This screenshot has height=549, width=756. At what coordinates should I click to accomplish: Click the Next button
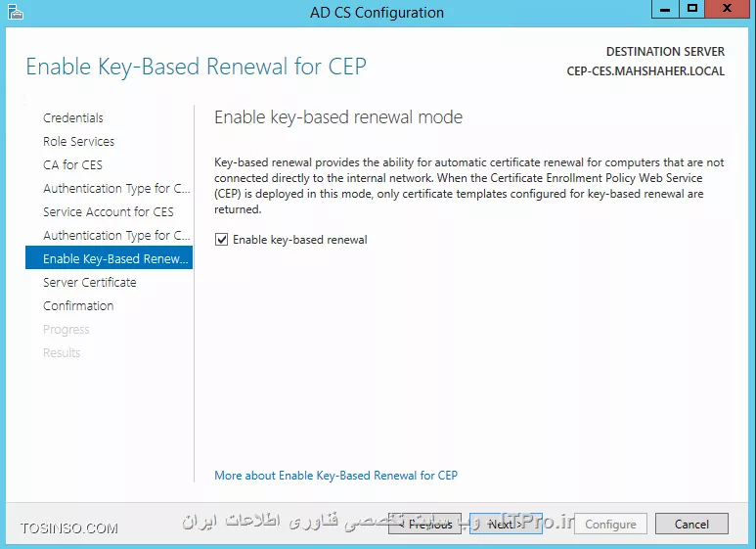coord(506,524)
